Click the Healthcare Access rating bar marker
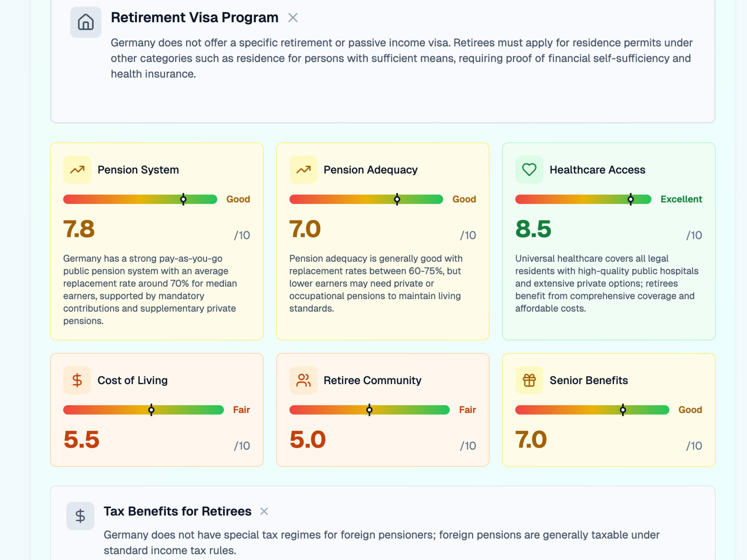This screenshot has height=560, width=747. pos(631,199)
